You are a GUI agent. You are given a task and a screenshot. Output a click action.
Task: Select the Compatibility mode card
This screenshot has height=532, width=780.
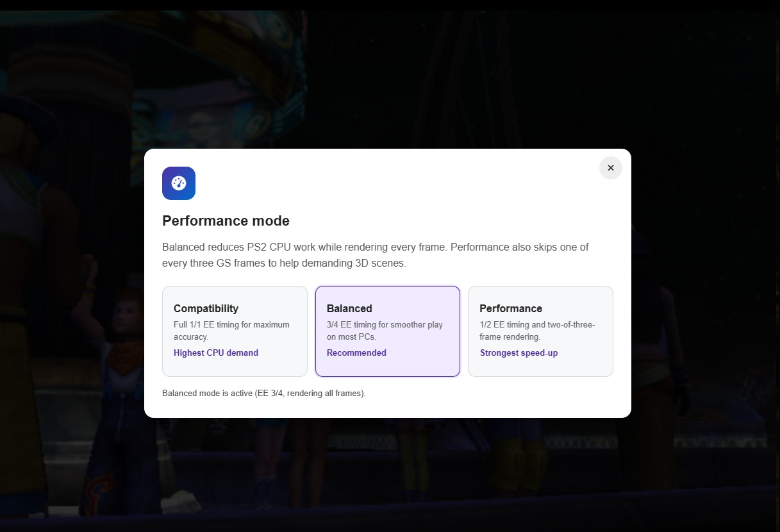pyautogui.click(x=235, y=331)
